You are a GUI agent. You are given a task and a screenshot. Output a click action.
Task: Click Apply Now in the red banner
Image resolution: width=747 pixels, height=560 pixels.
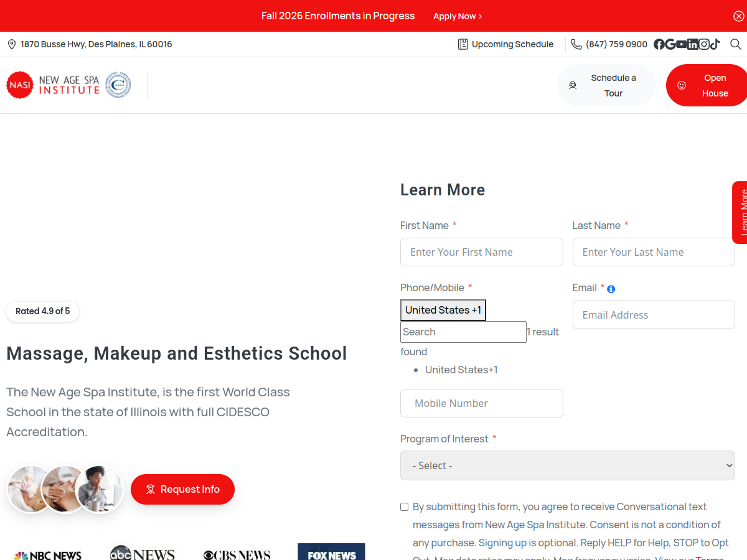point(458,16)
